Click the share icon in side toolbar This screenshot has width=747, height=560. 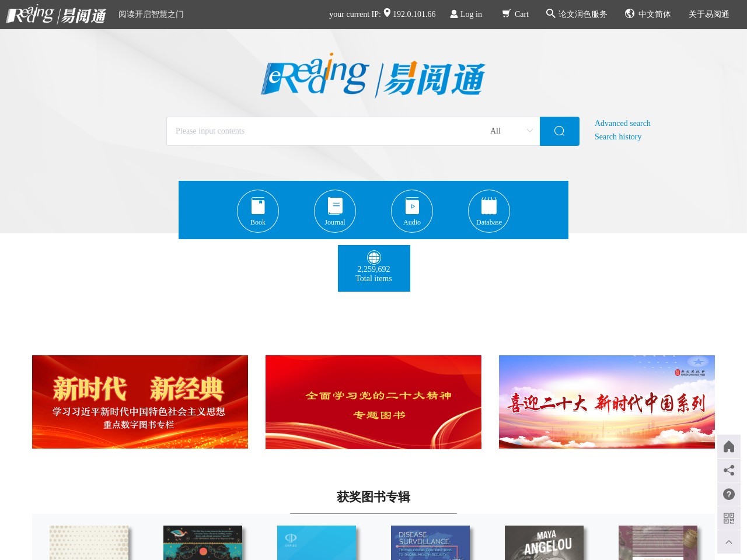(x=729, y=470)
